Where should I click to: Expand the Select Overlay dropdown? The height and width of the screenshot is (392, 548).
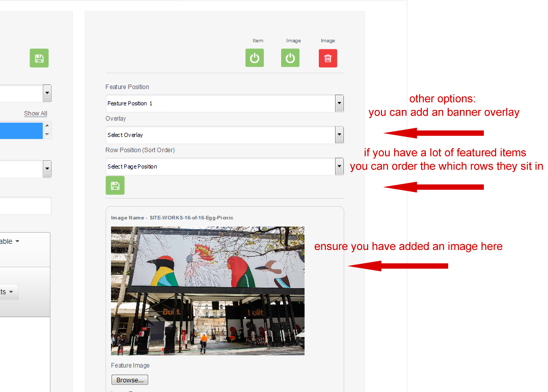pyautogui.click(x=224, y=135)
